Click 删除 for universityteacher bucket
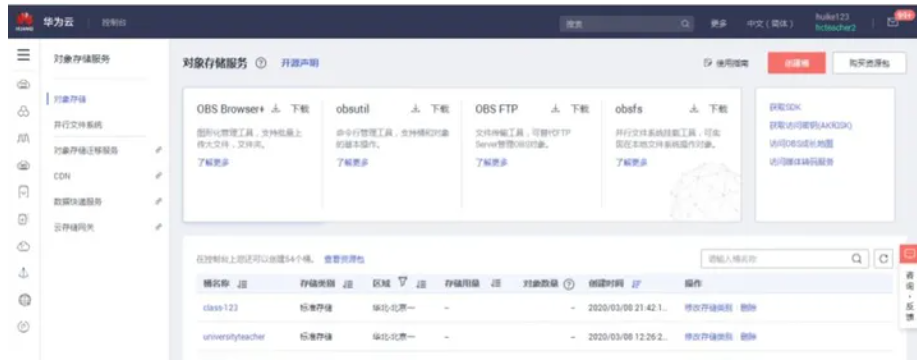Image resolution: width=917 pixels, height=360 pixels. (748, 337)
